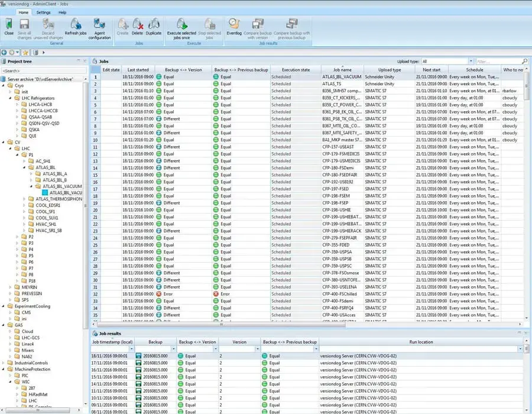Click Compare backup with version
Viewport: 532px width, 414px height.
coord(258,24)
